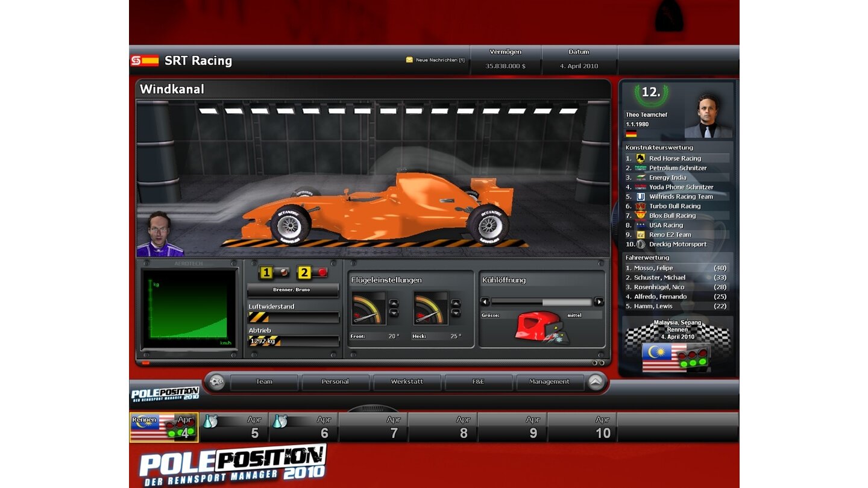Click the traffic light icon on Malaysia panel

tap(693, 357)
